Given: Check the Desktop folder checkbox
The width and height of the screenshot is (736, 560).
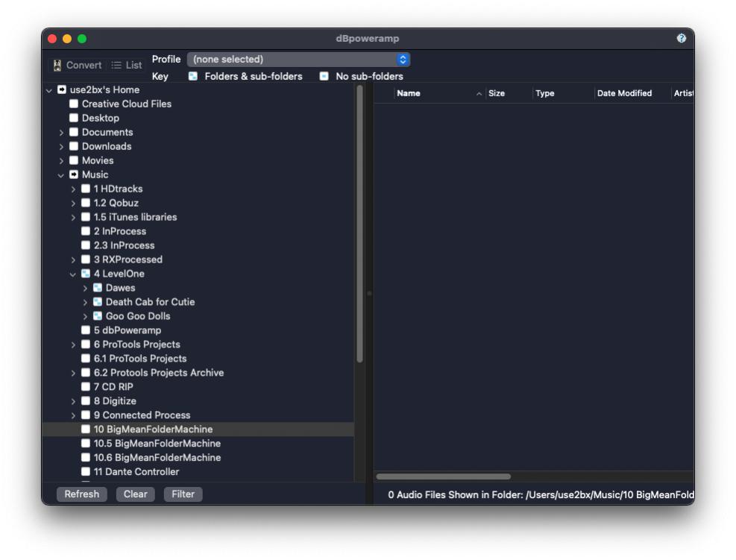Looking at the screenshot, I should (x=74, y=118).
